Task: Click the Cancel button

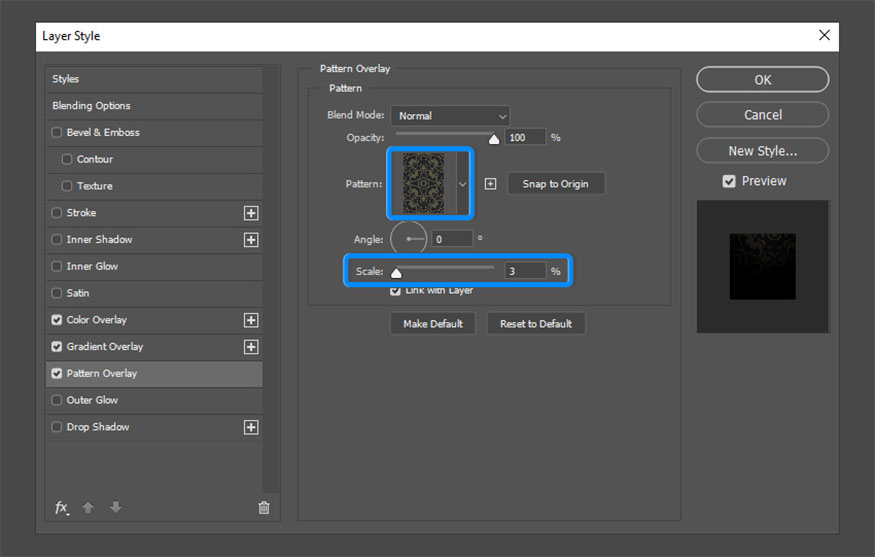Action: [762, 115]
